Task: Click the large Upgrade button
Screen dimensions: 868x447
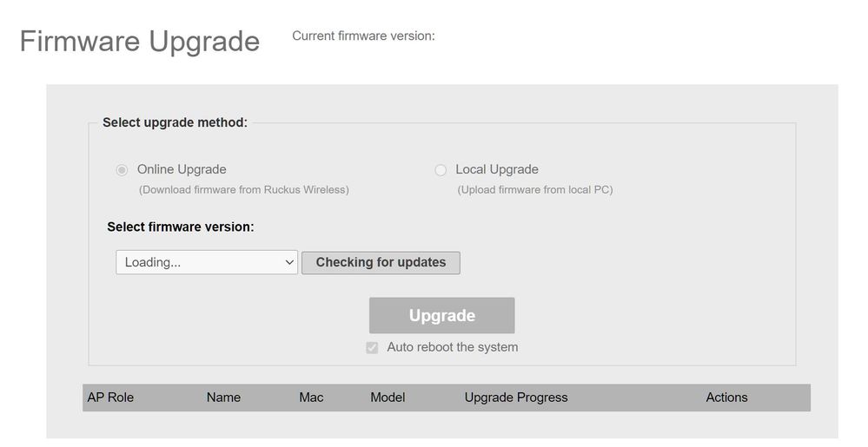Action: click(x=441, y=315)
